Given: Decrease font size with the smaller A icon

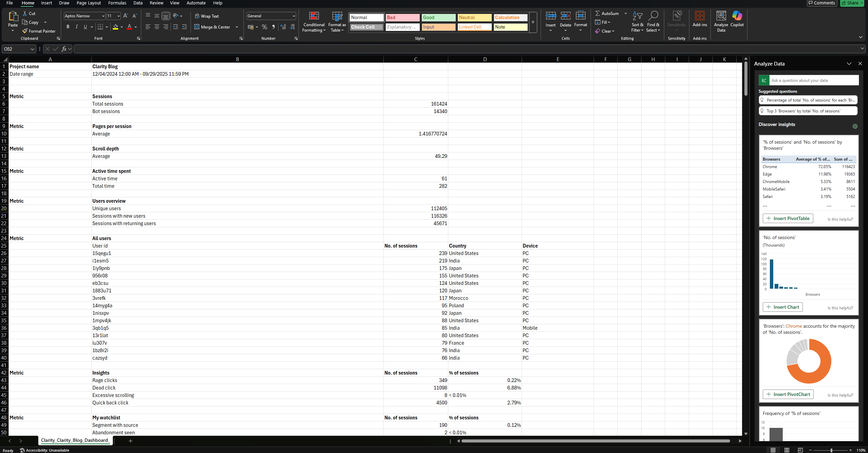Looking at the screenshot, I should [134, 16].
